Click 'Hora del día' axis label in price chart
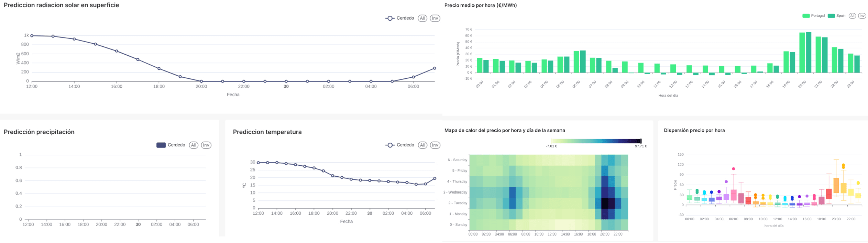868x243 pixels. pos(668,96)
